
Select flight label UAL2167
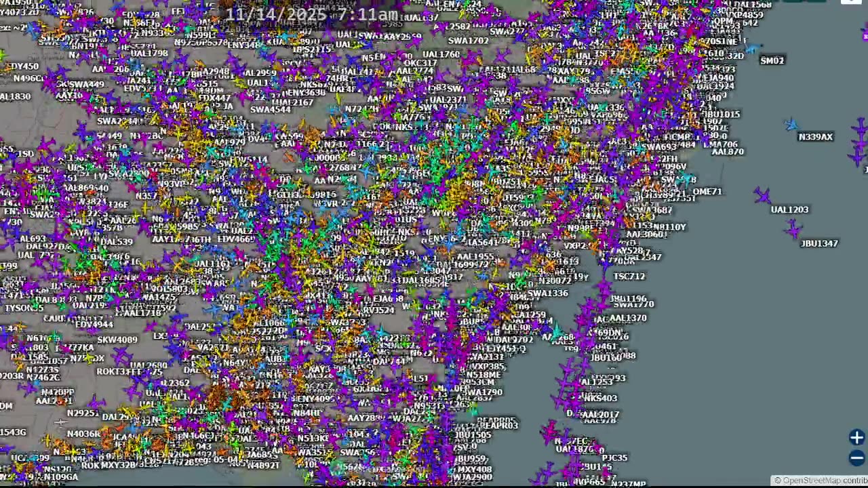click(294, 102)
